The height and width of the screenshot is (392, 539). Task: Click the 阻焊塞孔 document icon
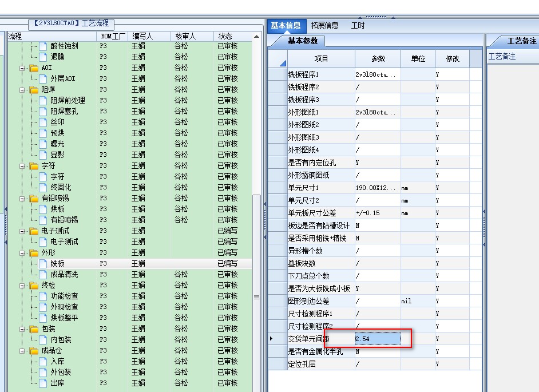43,112
